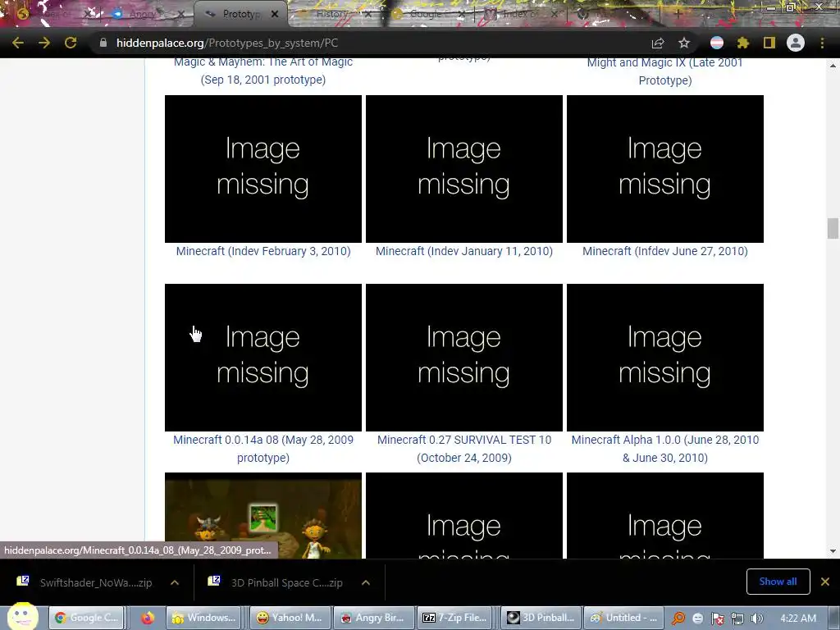Close the Prototypes tab

pyautogui.click(x=275, y=14)
